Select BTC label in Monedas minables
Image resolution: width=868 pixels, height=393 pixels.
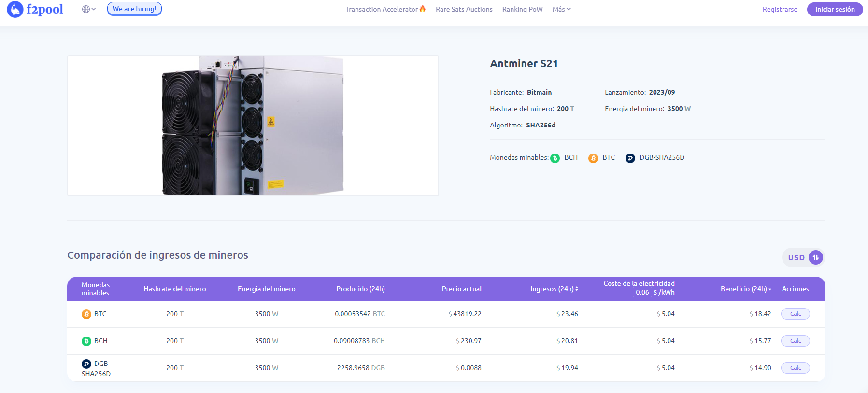point(609,157)
